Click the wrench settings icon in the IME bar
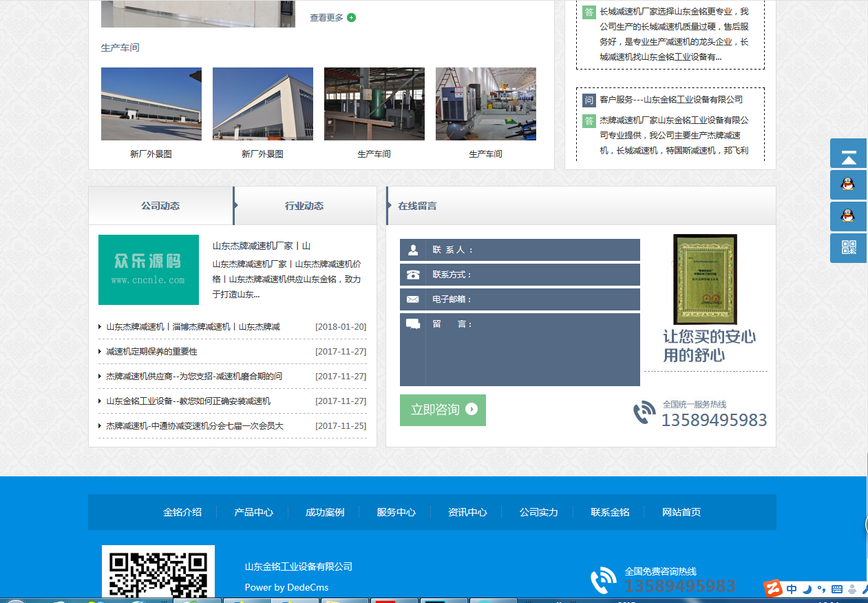Screen dimensions: 868x603 coord(865,589)
